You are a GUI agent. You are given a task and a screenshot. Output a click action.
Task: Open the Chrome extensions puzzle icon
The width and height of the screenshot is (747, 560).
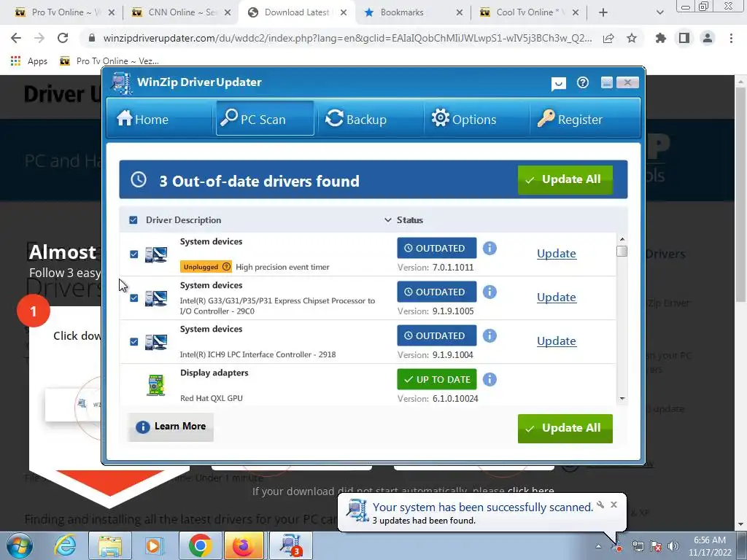(661, 38)
